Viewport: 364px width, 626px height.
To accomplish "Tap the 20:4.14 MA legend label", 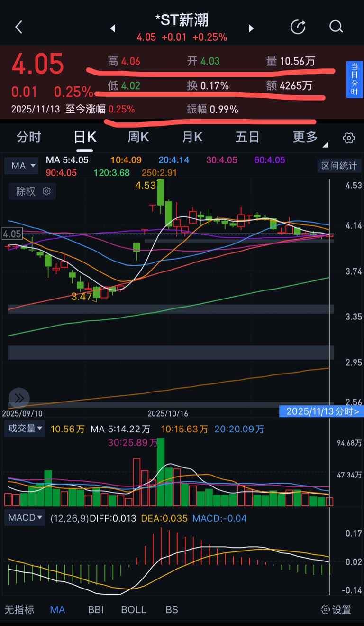I will tap(174, 160).
